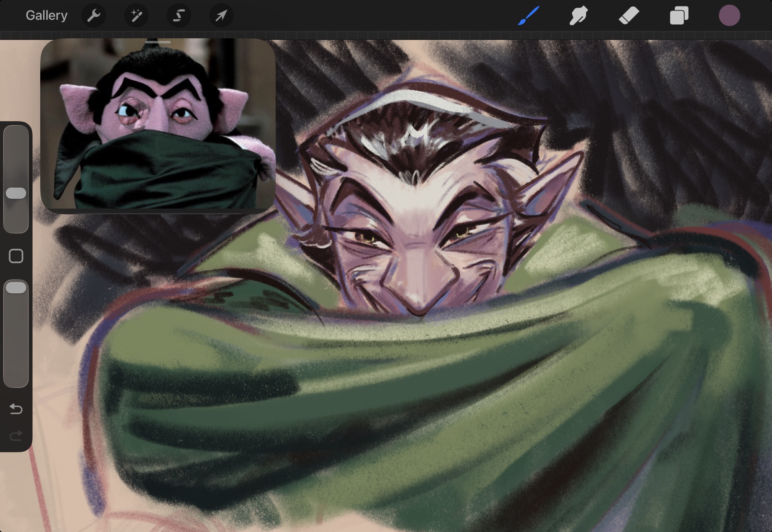Viewport: 772px width, 532px height.
Task: Open the Adjustments magic wand menu
Action: [136, 16]
